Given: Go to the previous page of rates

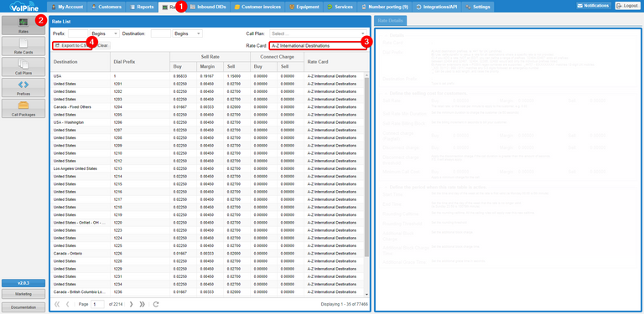Looking at the screenshot, I should (x=67, y=304).
